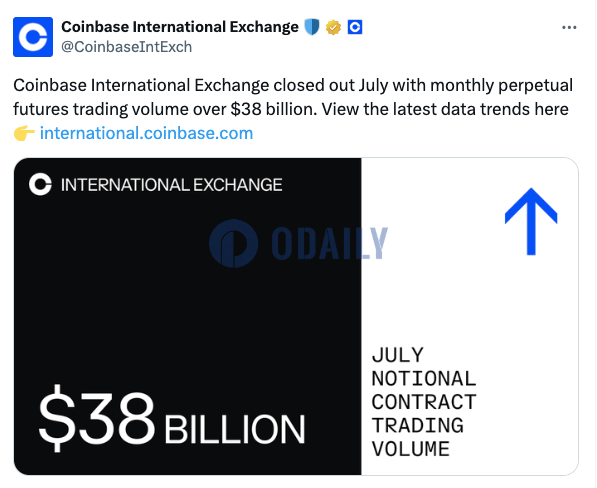Click the white panel of the image card
Screen dimensions: 597x488
(470, 316)
